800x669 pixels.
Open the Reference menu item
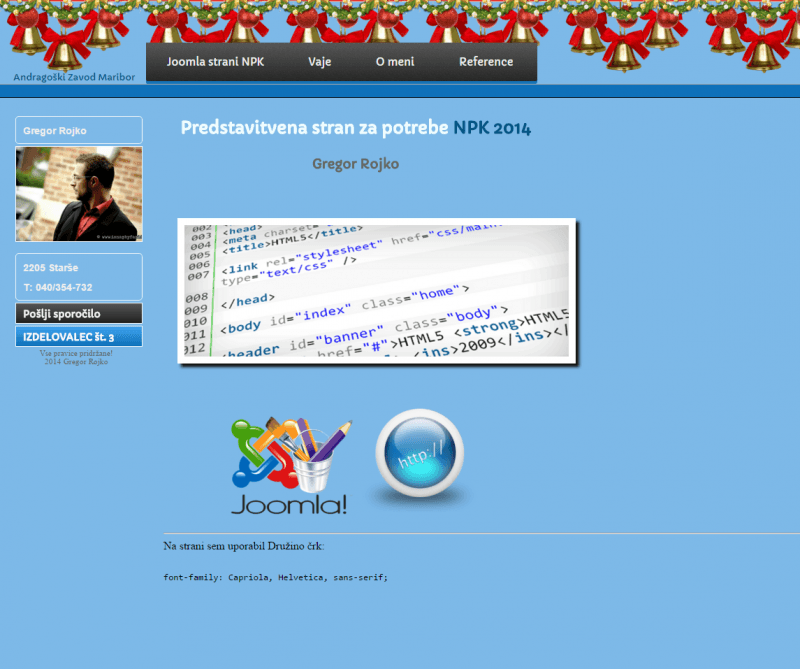(486, 62)
